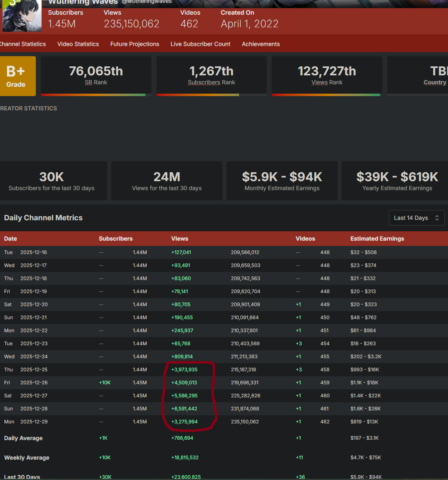Viewport: 448px width, 480px height.
Task: Open the Channel Statistics tab
Action: pos(23,44)
